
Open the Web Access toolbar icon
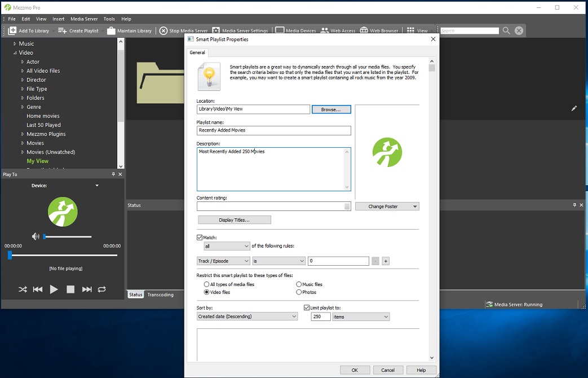tap(324, 31)
